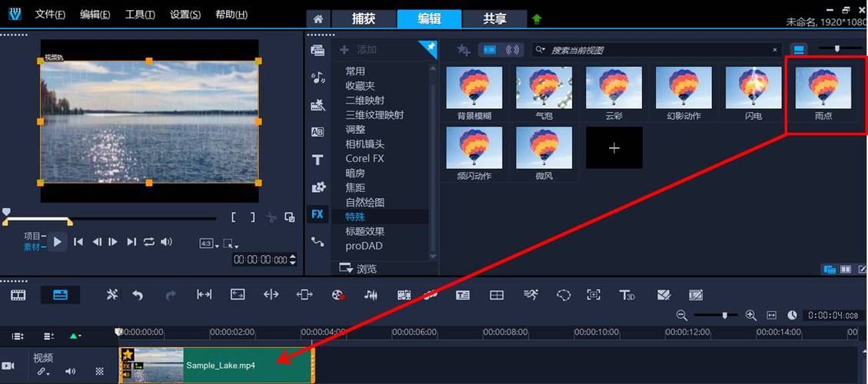Adjust the timeline zoom slider
Screen dimensions: 868x384
pyautogui.click(x=724, y=315)
